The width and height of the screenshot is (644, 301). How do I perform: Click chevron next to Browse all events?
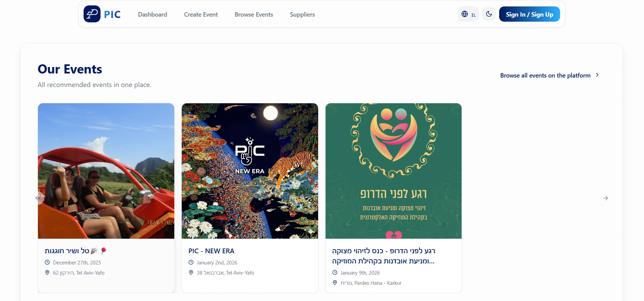click(x=597, y=75)
